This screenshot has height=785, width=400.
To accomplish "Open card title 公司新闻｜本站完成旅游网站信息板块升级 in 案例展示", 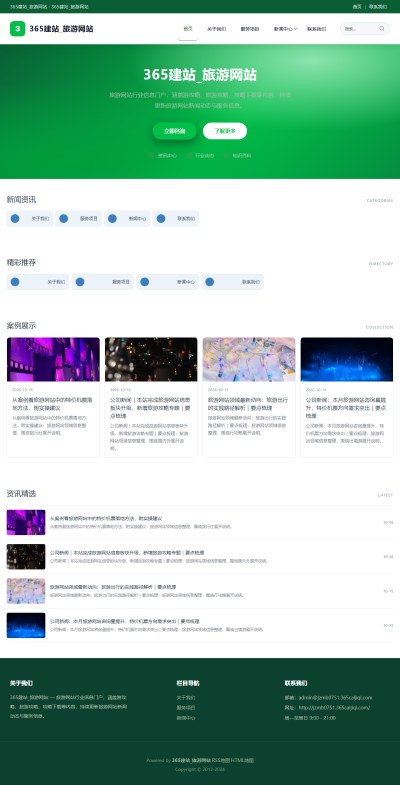I will (x=151, y=408).
